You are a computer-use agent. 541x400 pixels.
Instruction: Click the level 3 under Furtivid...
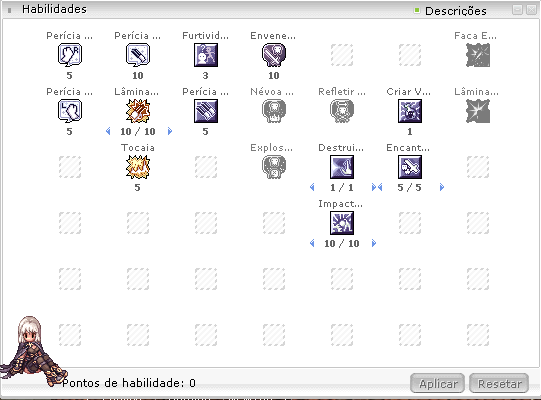pyautogui.click(x=206, y=76)
